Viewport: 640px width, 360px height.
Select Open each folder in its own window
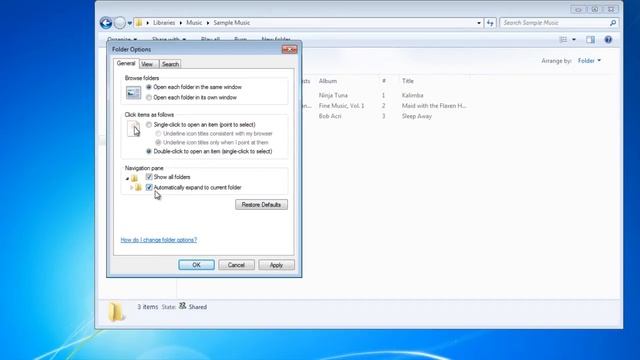pos(191,98)
